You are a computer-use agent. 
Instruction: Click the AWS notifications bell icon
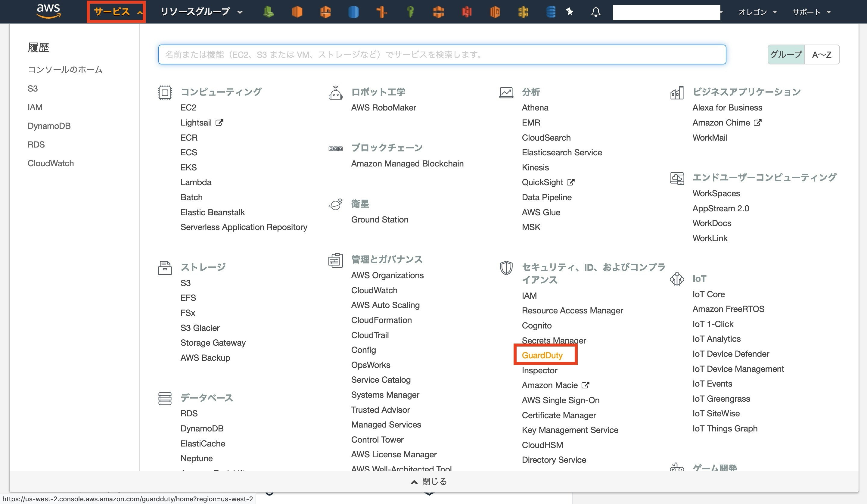click(x=595, y=11)
